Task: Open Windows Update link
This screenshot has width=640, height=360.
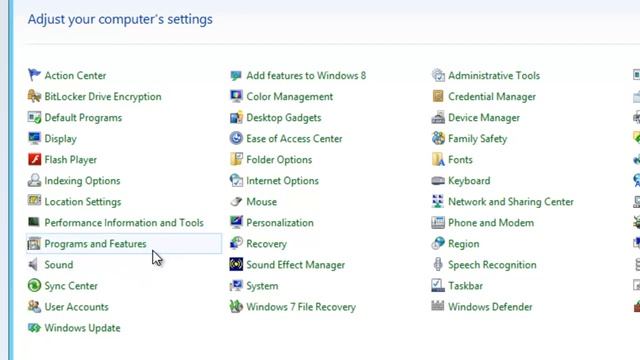Action: (x=82, y=328)
